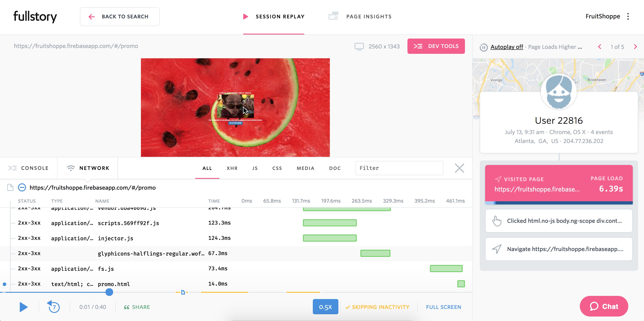This screenshot has width=644, height=321.
Task: Toggle the Autoplay off setting
Action: coord(506,47)
